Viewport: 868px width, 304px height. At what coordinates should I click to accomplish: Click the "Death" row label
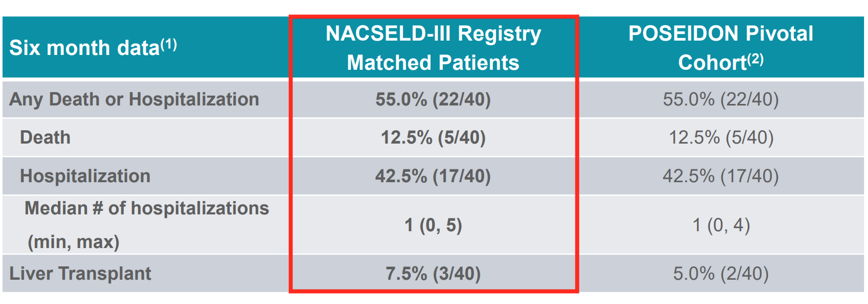click(x=45, y=138)
